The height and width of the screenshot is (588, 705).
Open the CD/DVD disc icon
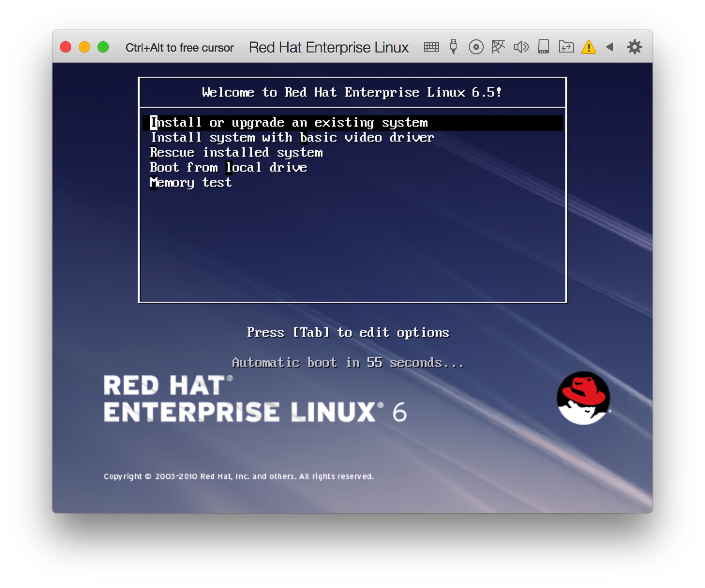tap(476, 47)
